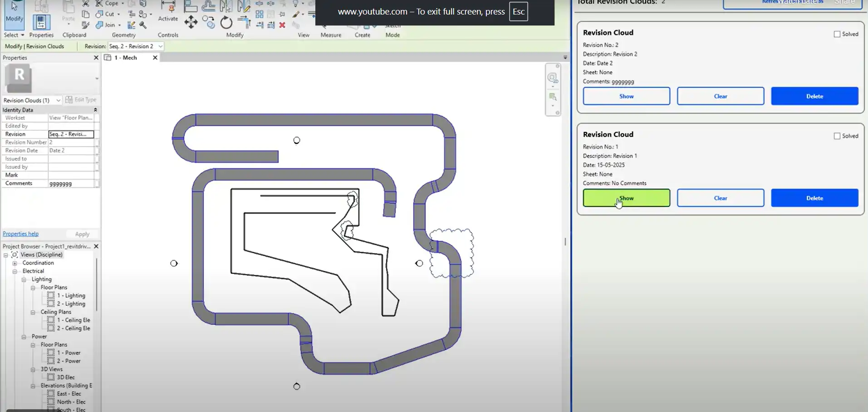
Task: Click the Properties ribbon icon
Action: click(x=41, y=23)
